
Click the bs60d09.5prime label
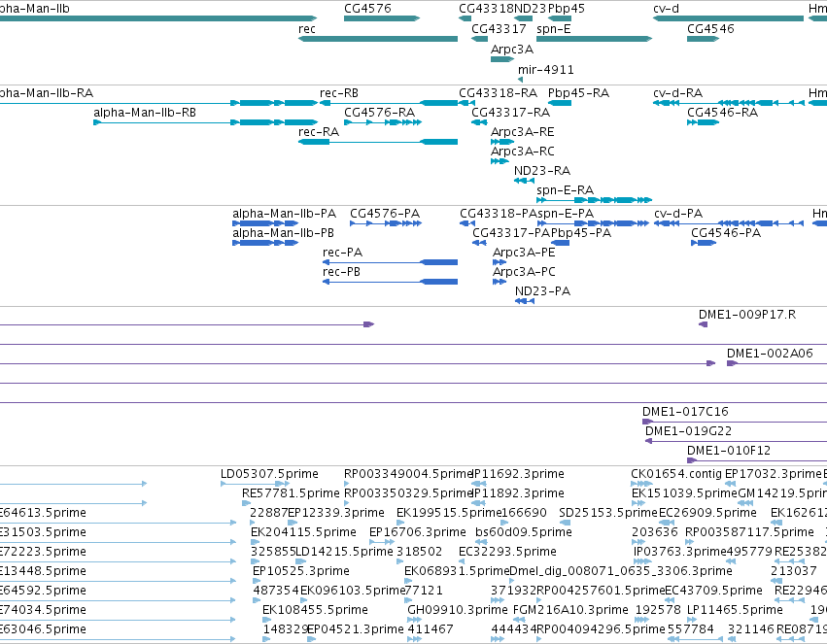coord(524,531)
